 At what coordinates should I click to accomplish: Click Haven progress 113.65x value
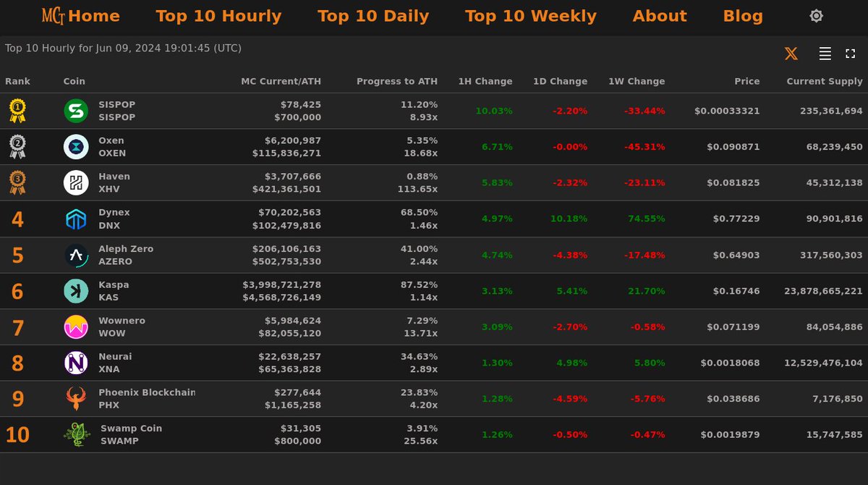[x=418, y=190]
